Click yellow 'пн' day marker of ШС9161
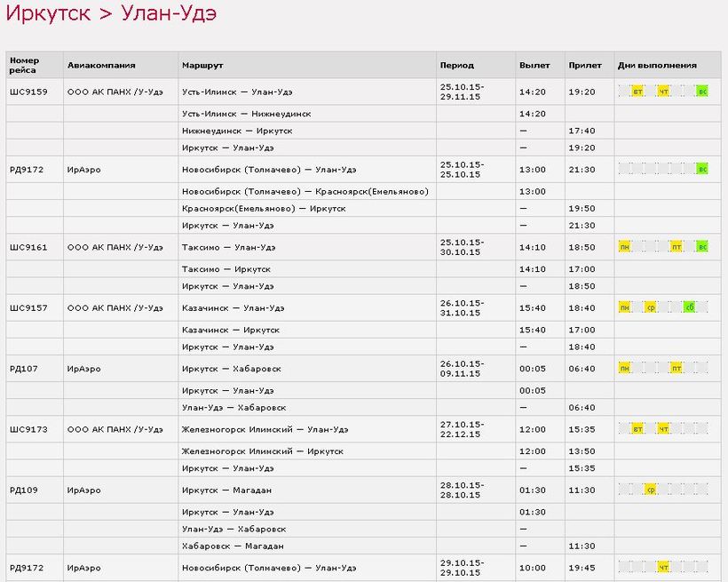Viewport: 728px width, 582px height. click(625, 247)
